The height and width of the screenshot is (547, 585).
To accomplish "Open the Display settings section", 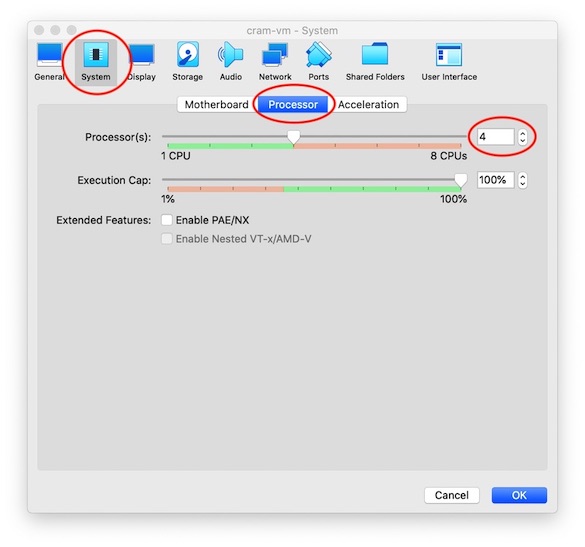I will [142, 62].
